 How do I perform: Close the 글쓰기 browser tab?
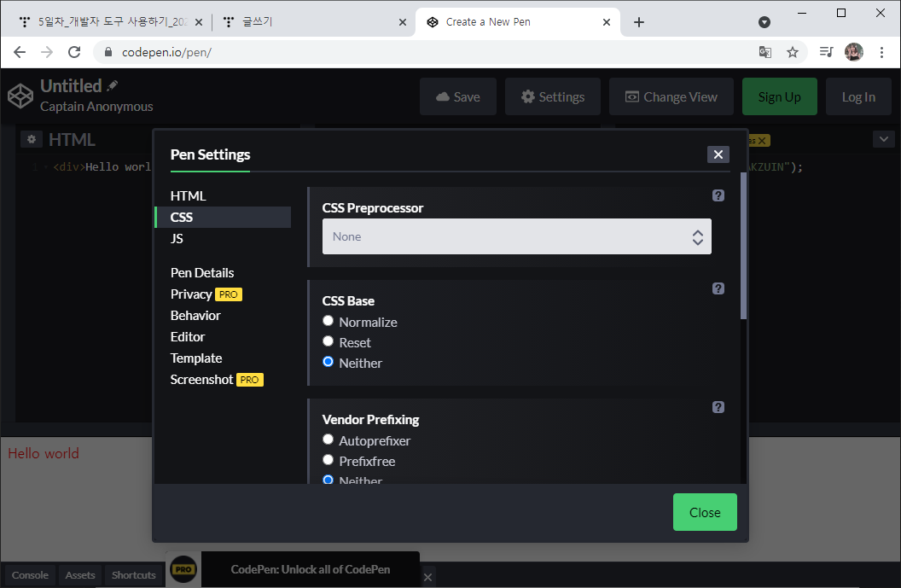pos(402,22)
